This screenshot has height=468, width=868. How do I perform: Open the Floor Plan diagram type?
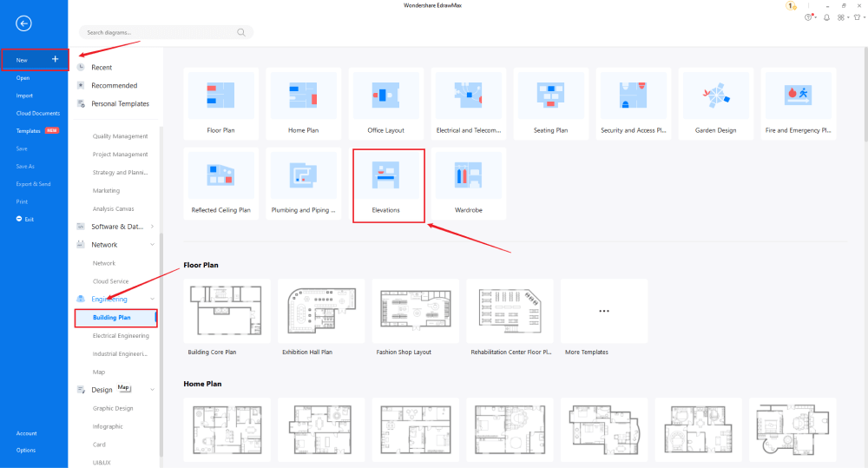(220, 103)
